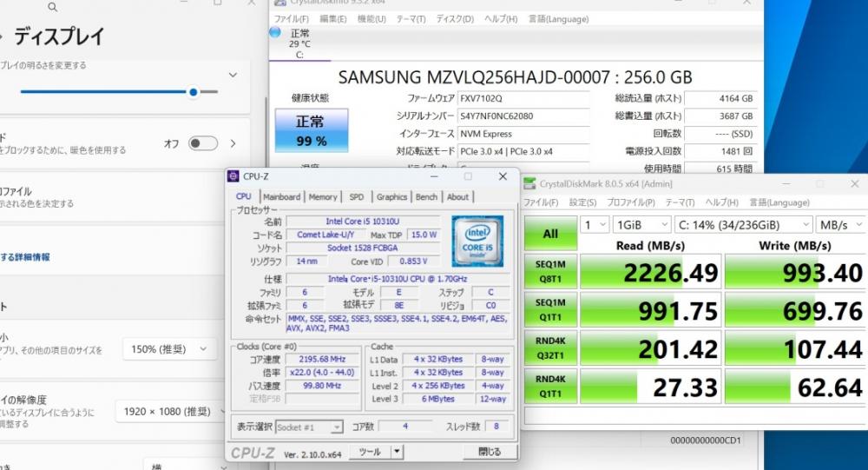Screen dimensions: 868x470
Task: Close the CPU-Z window
Action: coord(503,176)
